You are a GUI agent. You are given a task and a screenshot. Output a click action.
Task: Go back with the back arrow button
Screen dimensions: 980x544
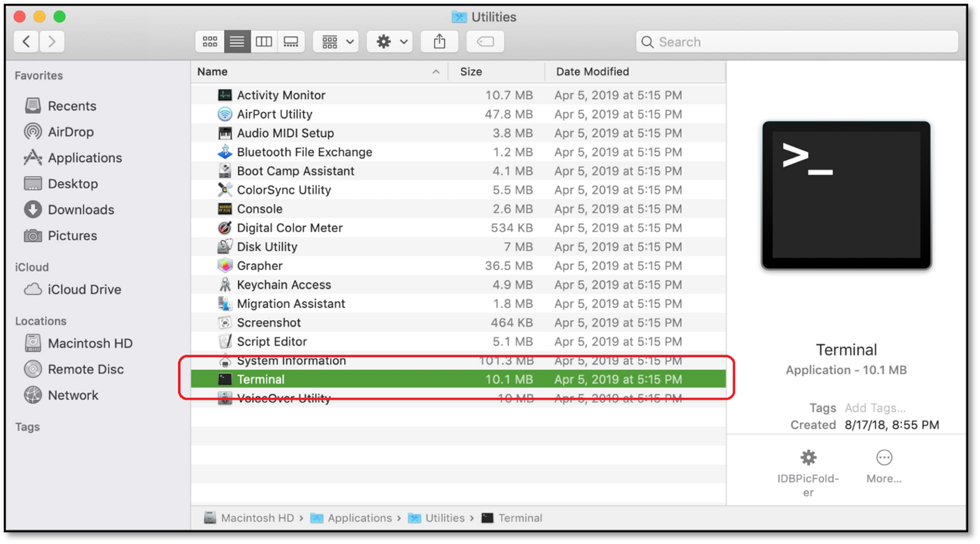[26, 42]
